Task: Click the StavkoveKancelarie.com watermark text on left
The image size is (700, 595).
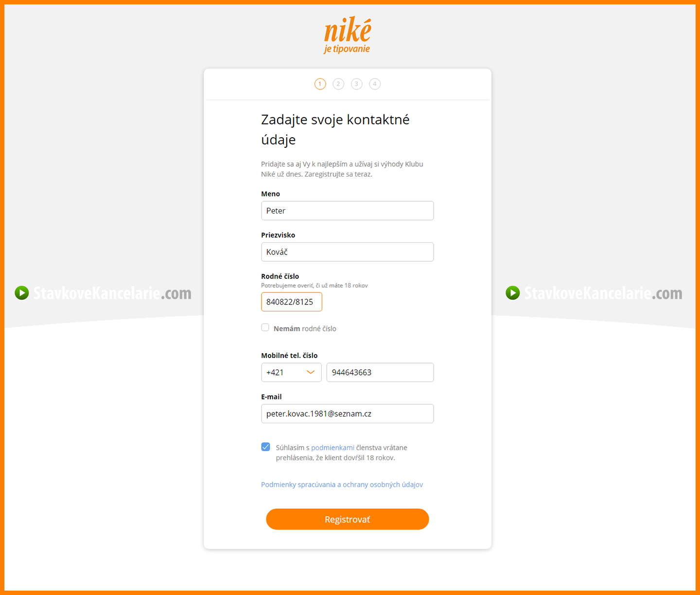Action: [x=112, y=293]
